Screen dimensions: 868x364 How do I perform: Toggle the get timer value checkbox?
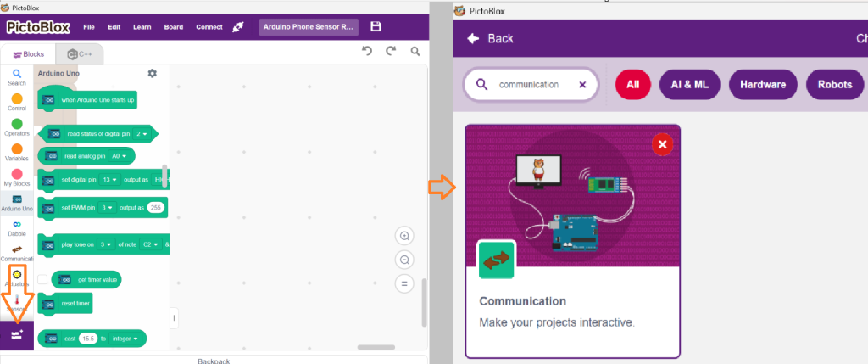coord(42,280)
